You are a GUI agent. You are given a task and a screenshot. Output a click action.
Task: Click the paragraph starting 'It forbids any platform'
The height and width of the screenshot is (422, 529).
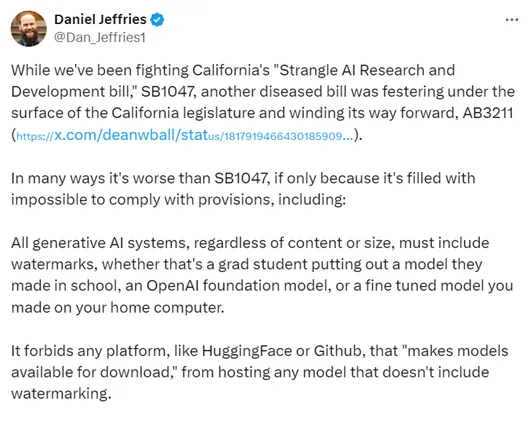tap(260, 372)
